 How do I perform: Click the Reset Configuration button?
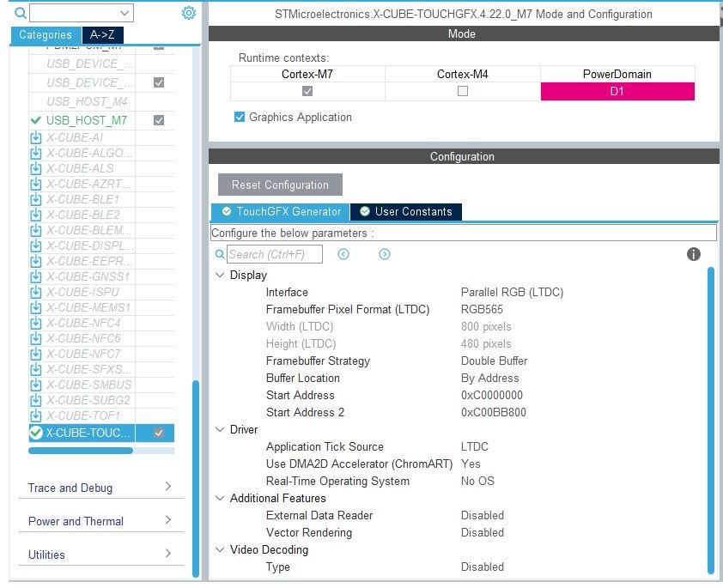click(x=280, y=185)
